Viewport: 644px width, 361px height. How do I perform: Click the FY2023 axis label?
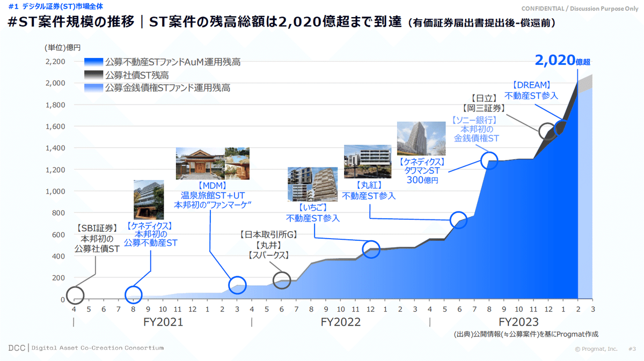[519, 322]
